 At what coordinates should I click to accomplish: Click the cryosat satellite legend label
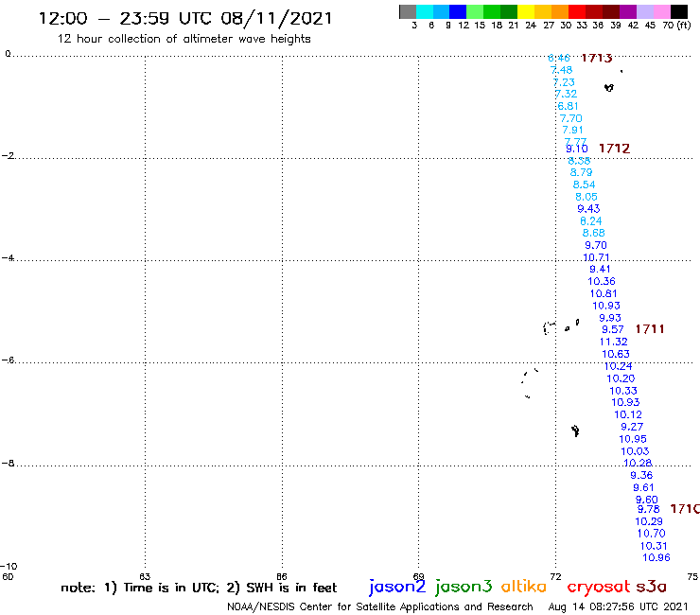[x=598, y=588]
